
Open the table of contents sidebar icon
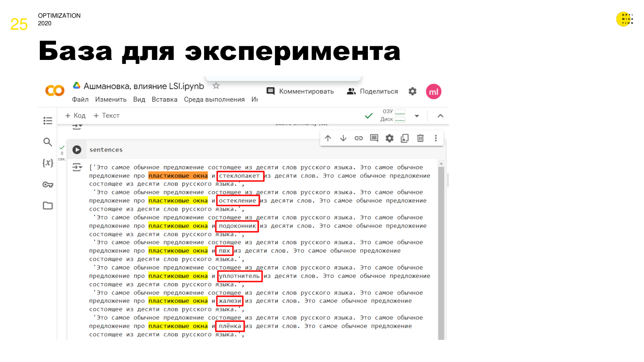click(48, 121)
